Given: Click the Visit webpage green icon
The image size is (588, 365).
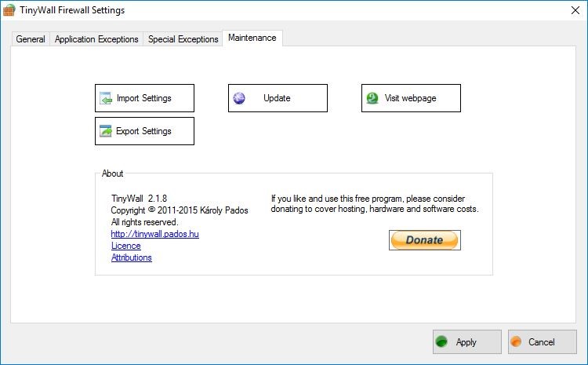Looking at the screenshot, I should pos(372,99).
